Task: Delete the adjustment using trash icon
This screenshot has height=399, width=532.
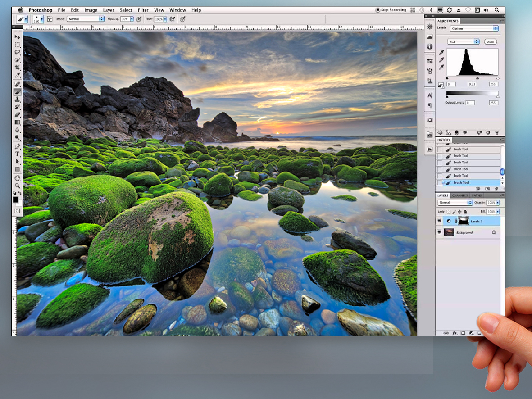Action: coord(496,133)
